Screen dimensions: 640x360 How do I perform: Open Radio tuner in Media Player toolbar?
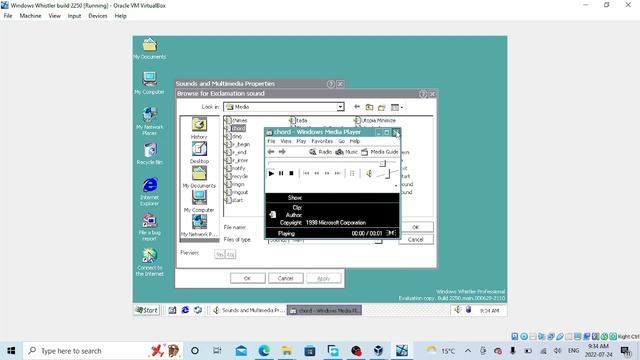320,152
